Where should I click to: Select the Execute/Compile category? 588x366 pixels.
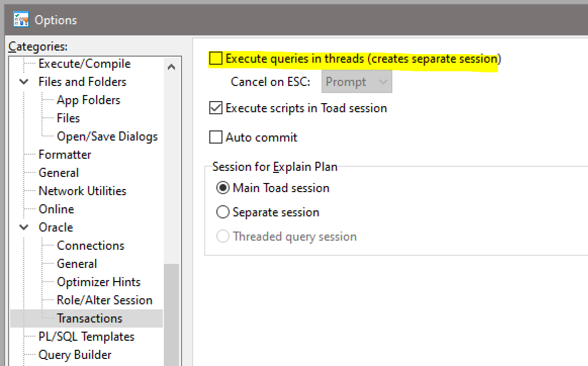click(84, 64)
